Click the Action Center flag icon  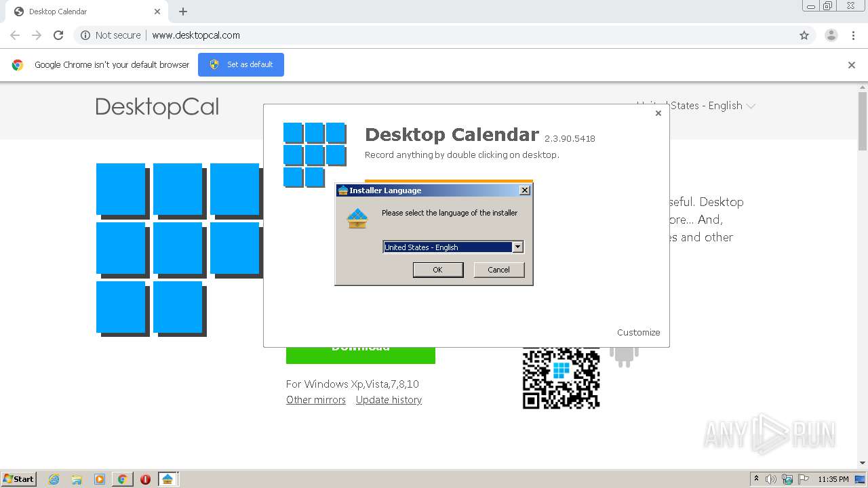click(804, 479)
